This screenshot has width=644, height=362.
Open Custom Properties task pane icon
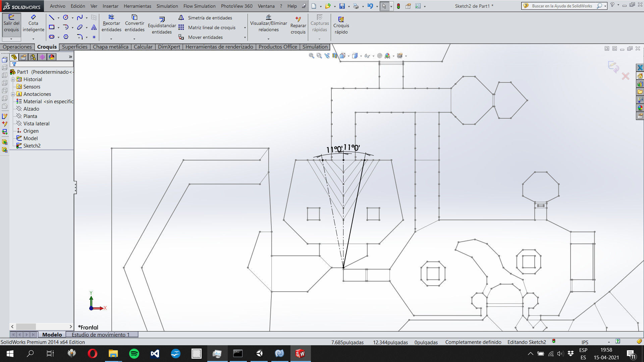coord(640,116)
